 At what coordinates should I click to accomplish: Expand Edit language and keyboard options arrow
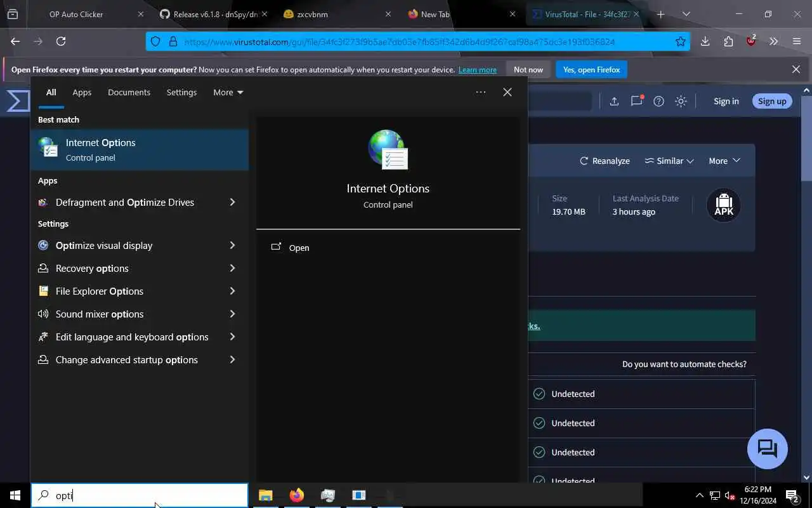pos(232,337)
